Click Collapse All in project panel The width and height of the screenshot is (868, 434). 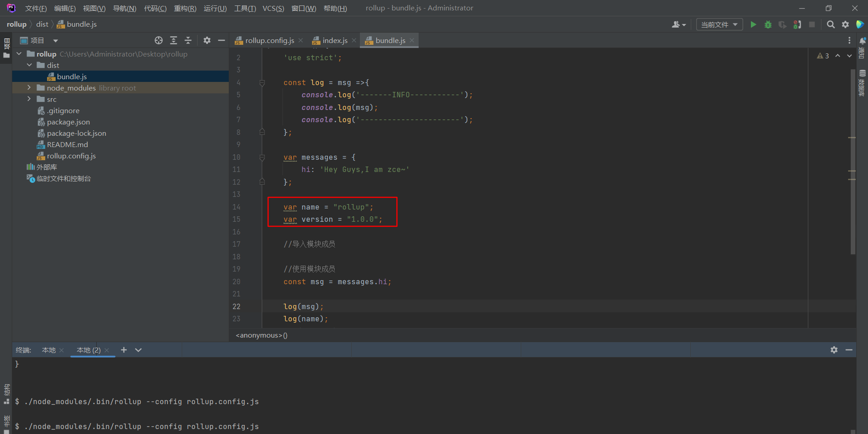[188, 40]
